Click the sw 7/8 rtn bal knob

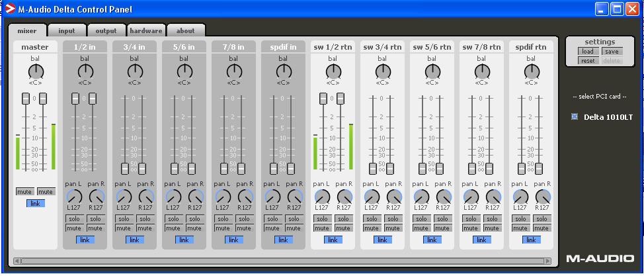click(482, 72)
